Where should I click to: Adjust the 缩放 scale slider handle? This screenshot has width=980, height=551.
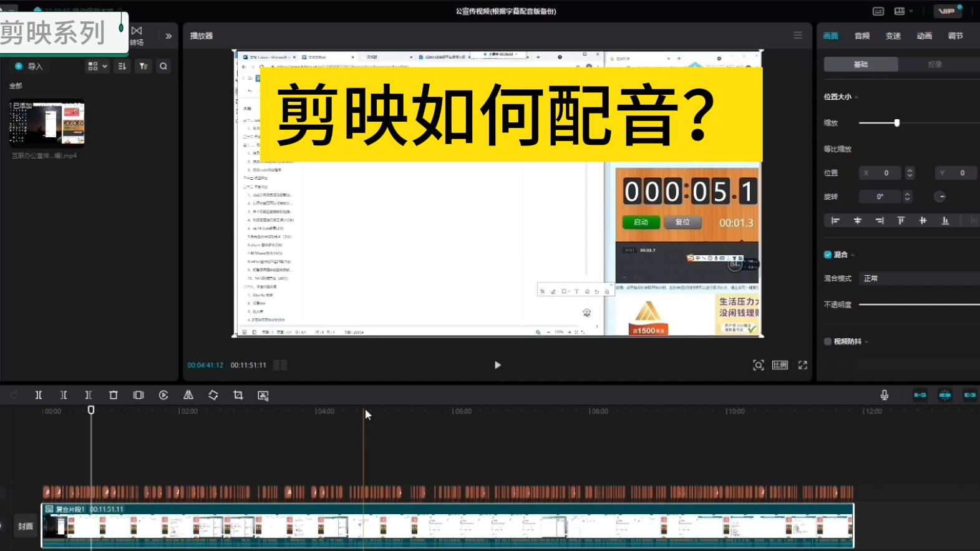tap(897, 123)
